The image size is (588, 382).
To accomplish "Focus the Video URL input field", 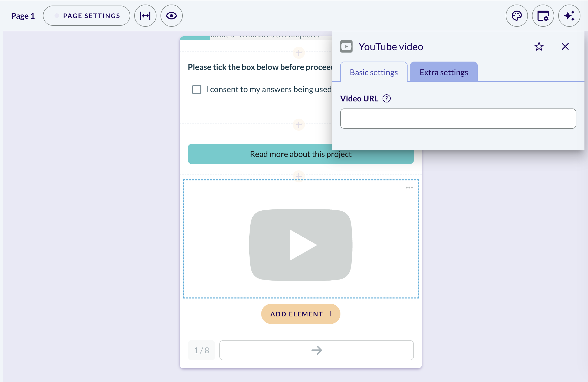I will tap(458, 119).
